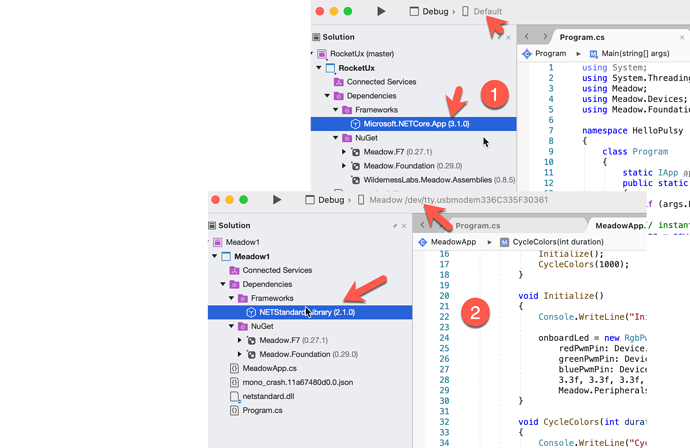
Task: Click the Dependencies folder icon in RocketUx
Action: coord(339,96)
